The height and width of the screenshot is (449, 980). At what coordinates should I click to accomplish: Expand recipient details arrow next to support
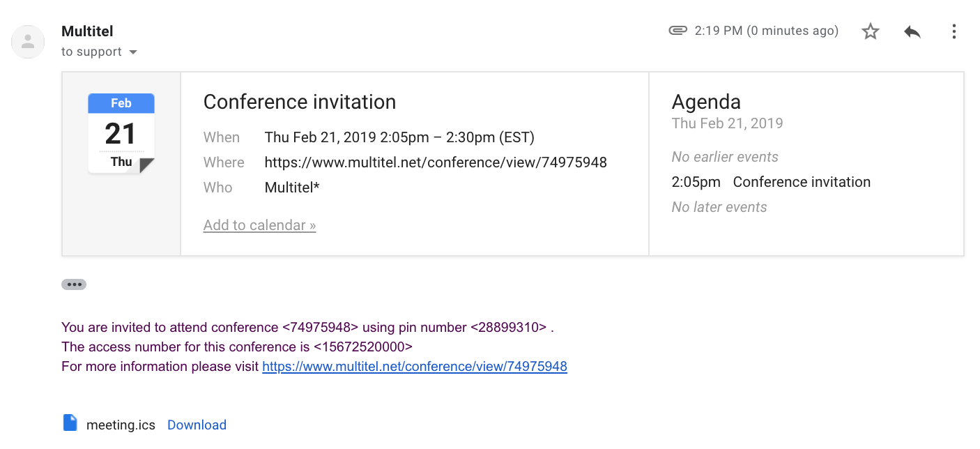point(133,52)
